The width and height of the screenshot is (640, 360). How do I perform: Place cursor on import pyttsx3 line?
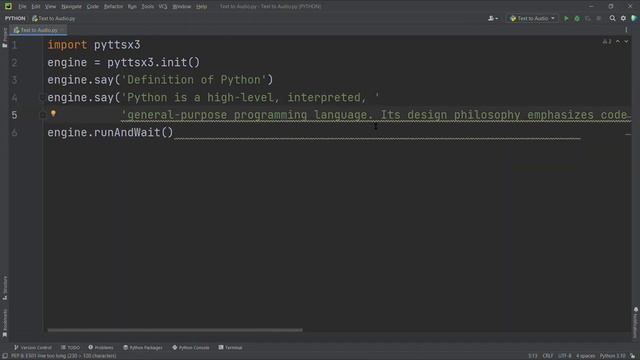tap(94, 45)
